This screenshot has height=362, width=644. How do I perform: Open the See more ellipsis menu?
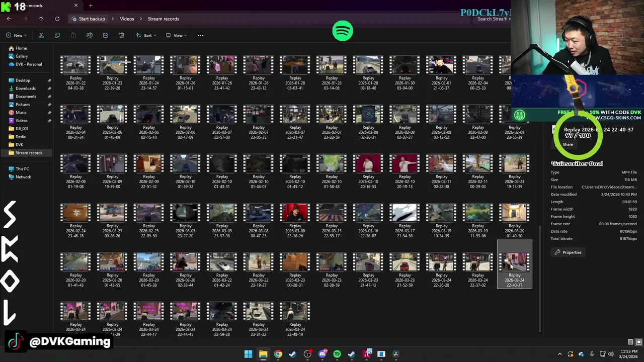(200, 35)
